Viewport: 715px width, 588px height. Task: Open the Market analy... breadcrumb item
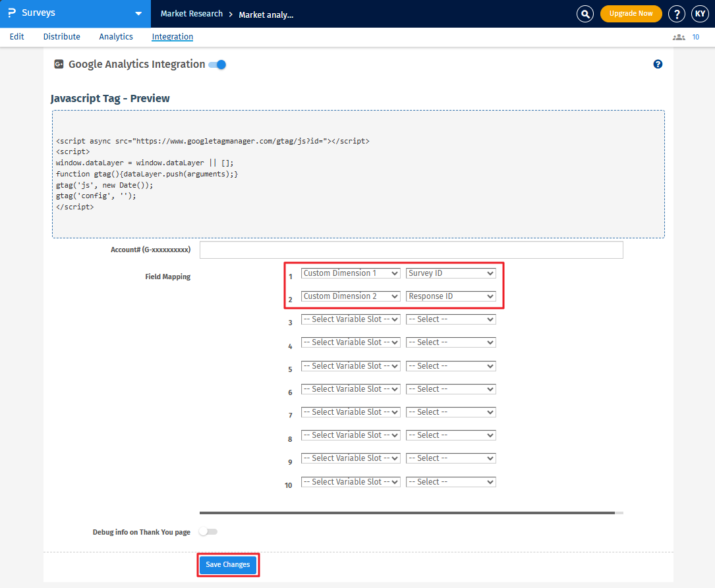[x=266, y=14]
